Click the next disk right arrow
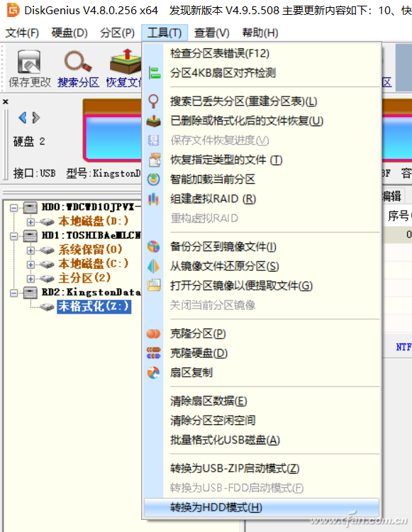The width and height of the screenshot is (412, 532). coord(36,118)
